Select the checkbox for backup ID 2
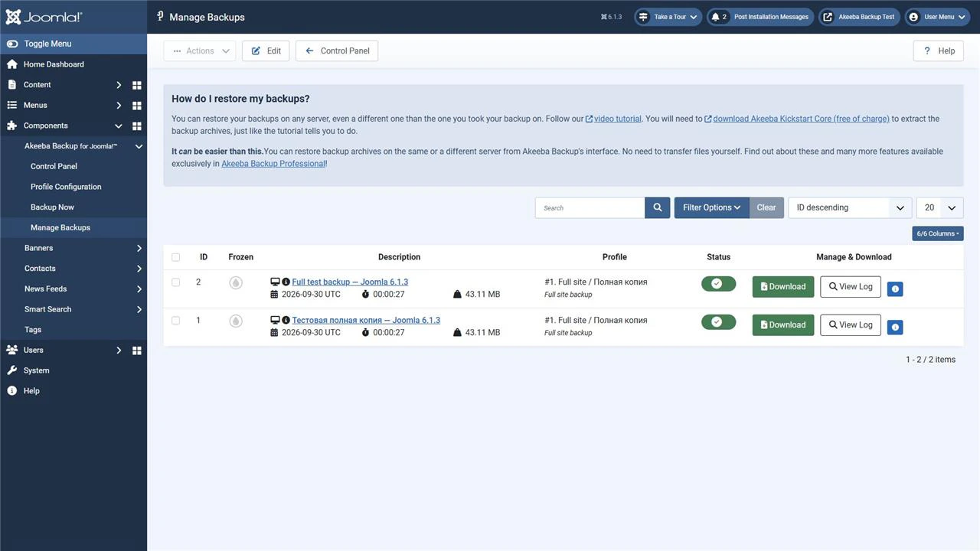980x551 pixels. point(176,282)
